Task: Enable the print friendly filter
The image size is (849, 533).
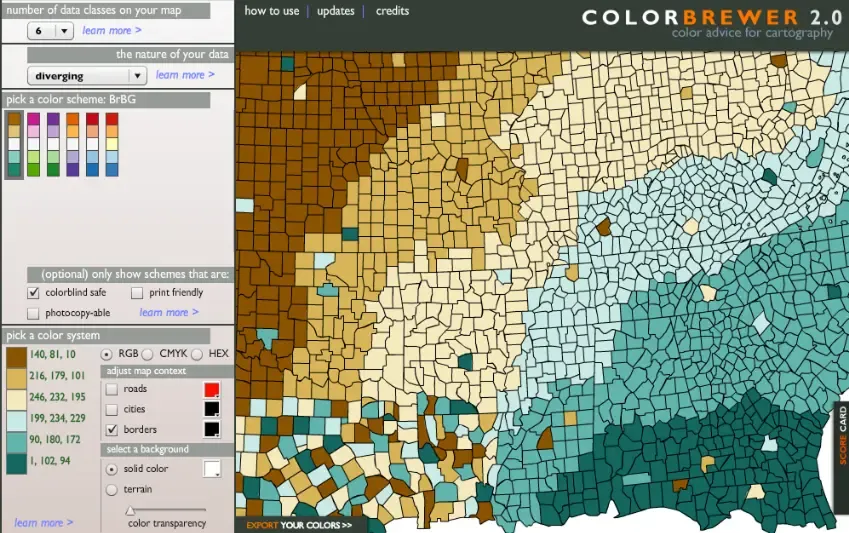Action: point(138,293)
